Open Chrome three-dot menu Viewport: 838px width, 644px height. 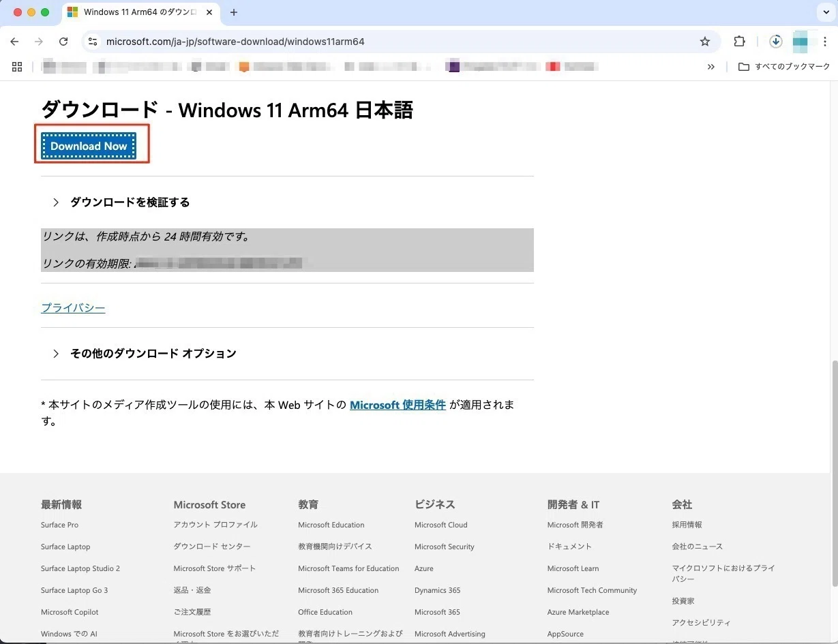824,42
